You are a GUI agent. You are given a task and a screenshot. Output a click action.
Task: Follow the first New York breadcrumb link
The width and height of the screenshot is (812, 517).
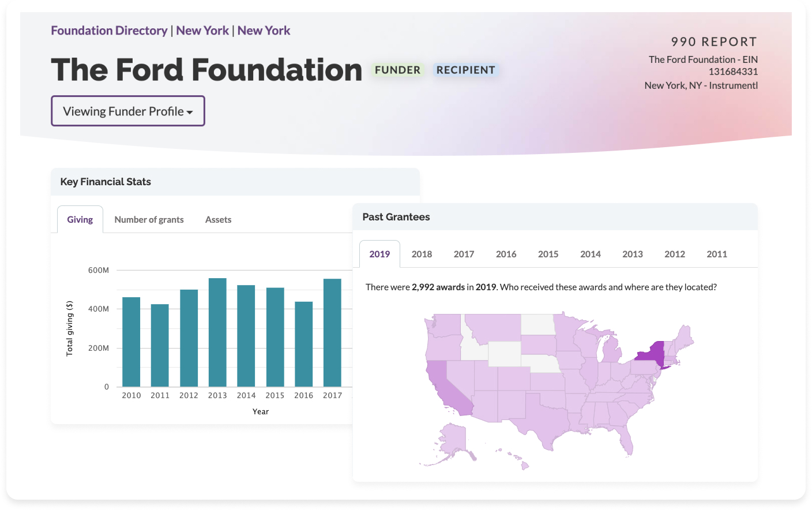tap(202, 31)
